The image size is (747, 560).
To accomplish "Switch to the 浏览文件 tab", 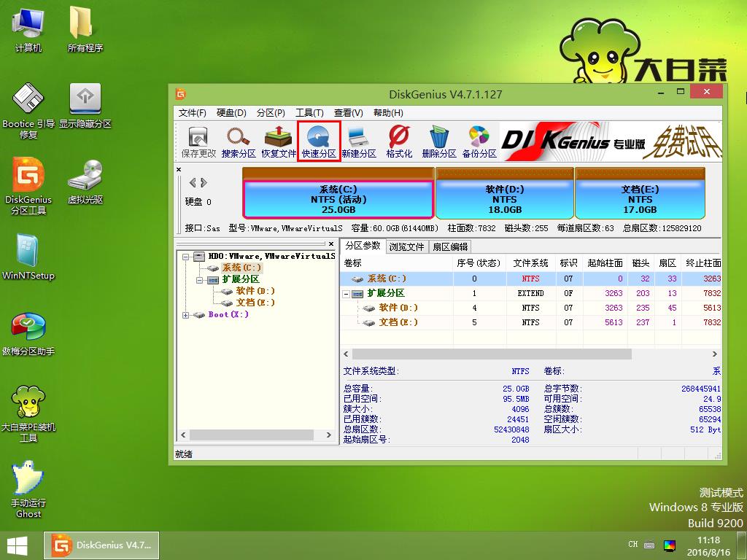I will [406, 246].
